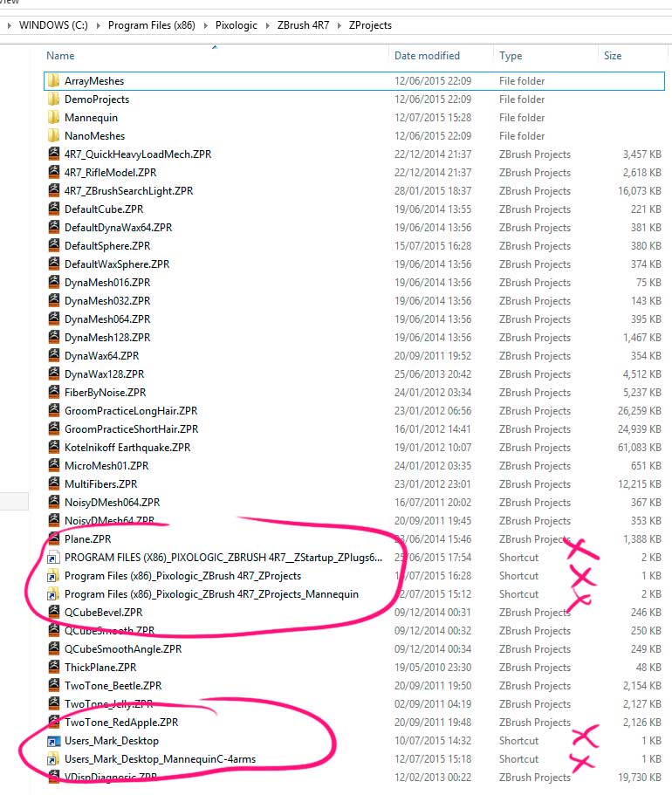The height and width of the screenshot is (795, 672).
Task: Click the ThickPlane.ZPR file name
Action: pyautogui.click(x=100, y=668)
